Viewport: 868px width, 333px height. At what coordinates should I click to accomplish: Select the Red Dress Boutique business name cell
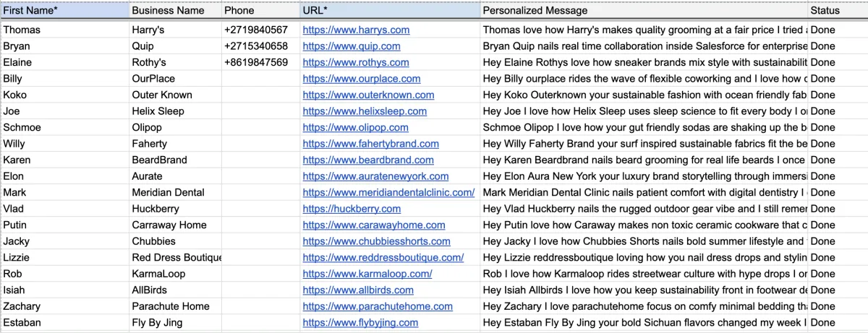(175, 257)
